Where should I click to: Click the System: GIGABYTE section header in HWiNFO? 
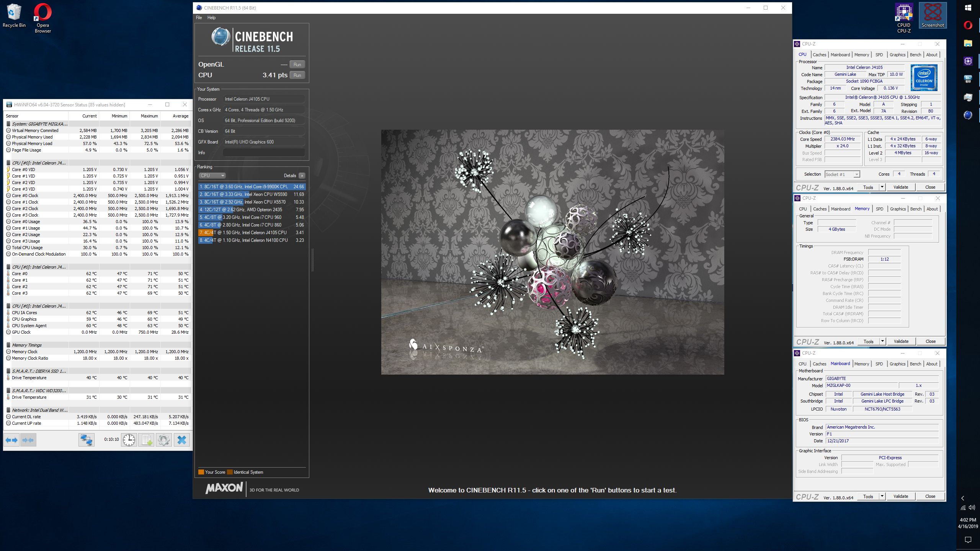98,124
